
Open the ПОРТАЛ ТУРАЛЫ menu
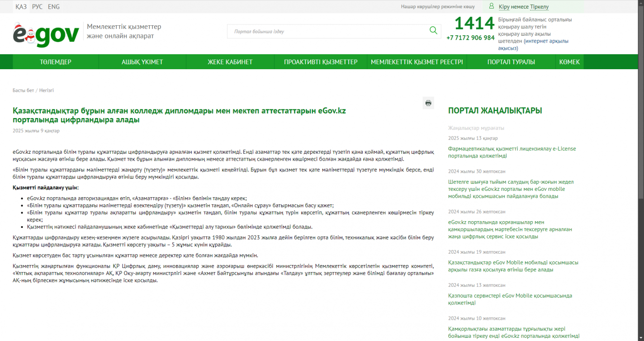pyautogui.click(x=511, y=62)
